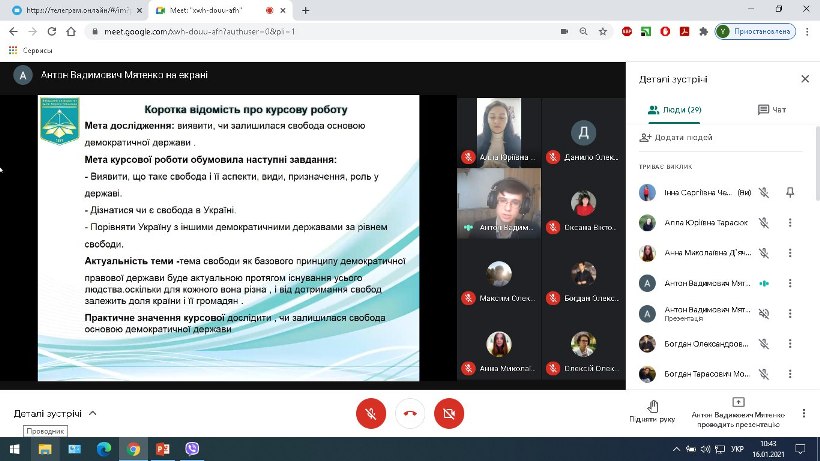Screen dimensions: 820x461
Task: Open Microsoft Edge from taskbar
Action: [x=104, y=449]
